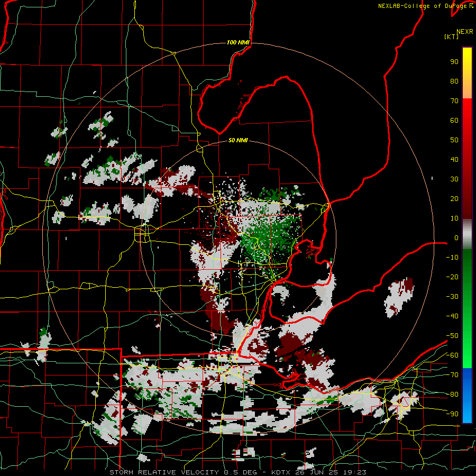Select the -80 scale value
Viewport: 476px width, 476px height.
pyautogui.click(x=452, y=395)
